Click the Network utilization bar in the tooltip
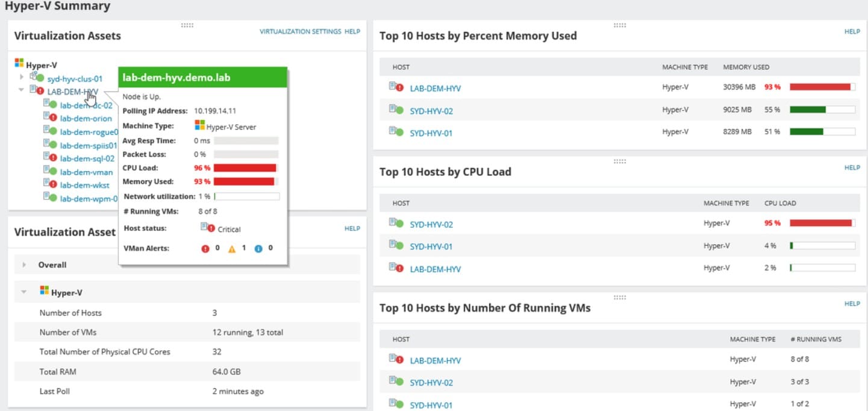This screenshot has height=411, width=868. coord(246,196)
